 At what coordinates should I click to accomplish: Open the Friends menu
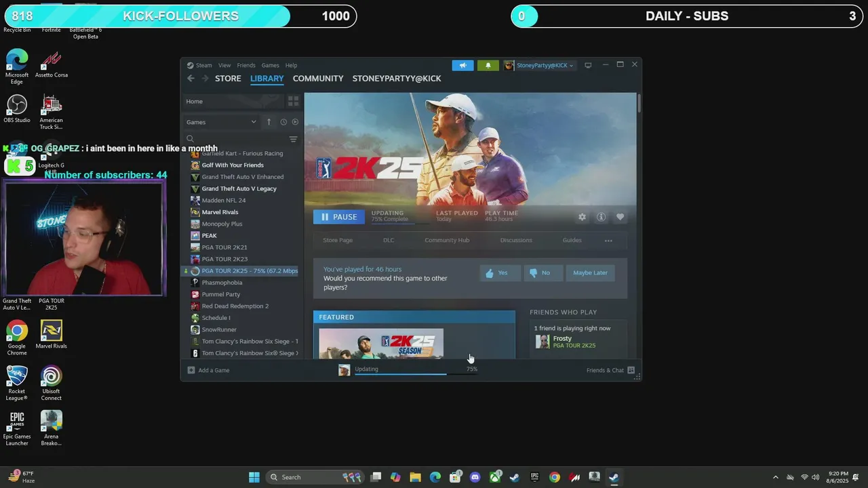click(x=246, y=65)
